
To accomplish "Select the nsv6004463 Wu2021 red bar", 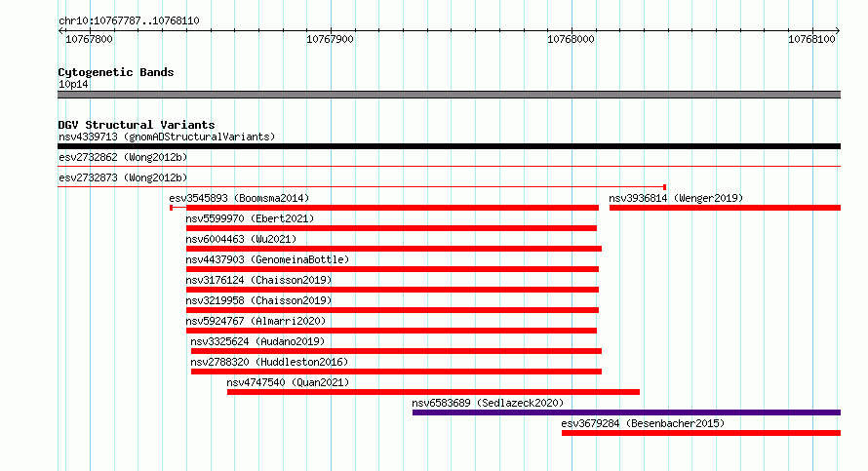I will [x=394, y=249].
